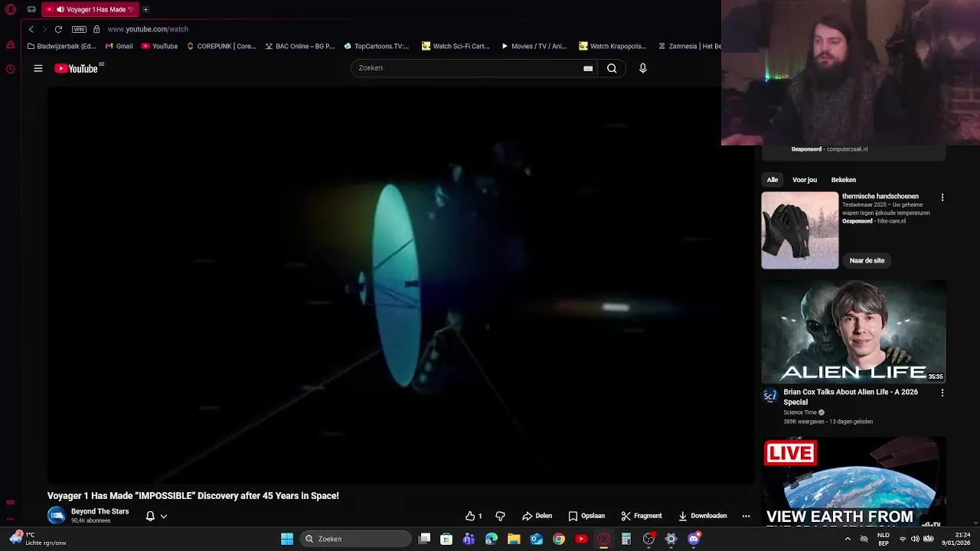Create a clip with Fragment button
This screenshot has height=551, width=980.
[x=642, y=516]
